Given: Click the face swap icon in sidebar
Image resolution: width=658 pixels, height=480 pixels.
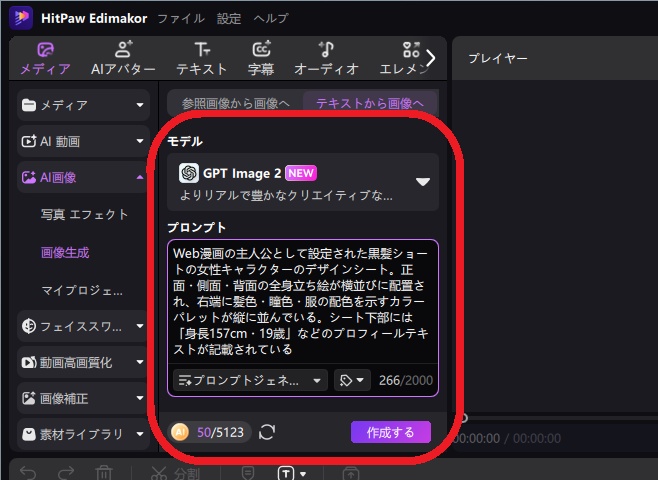Looking at the screenshot, I should tap(29, 326).
